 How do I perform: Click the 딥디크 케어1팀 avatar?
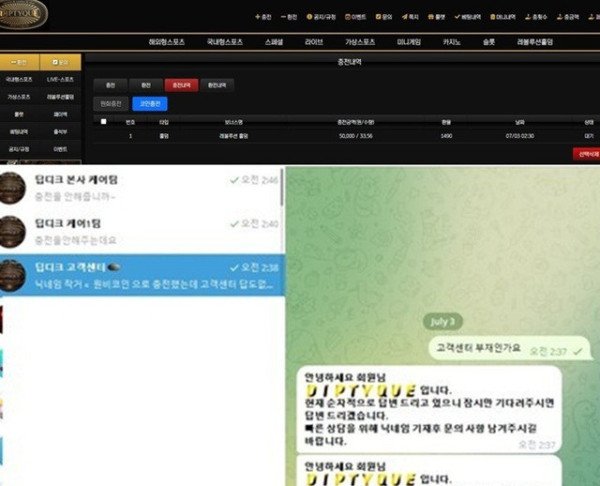click(x=12, y=232)
